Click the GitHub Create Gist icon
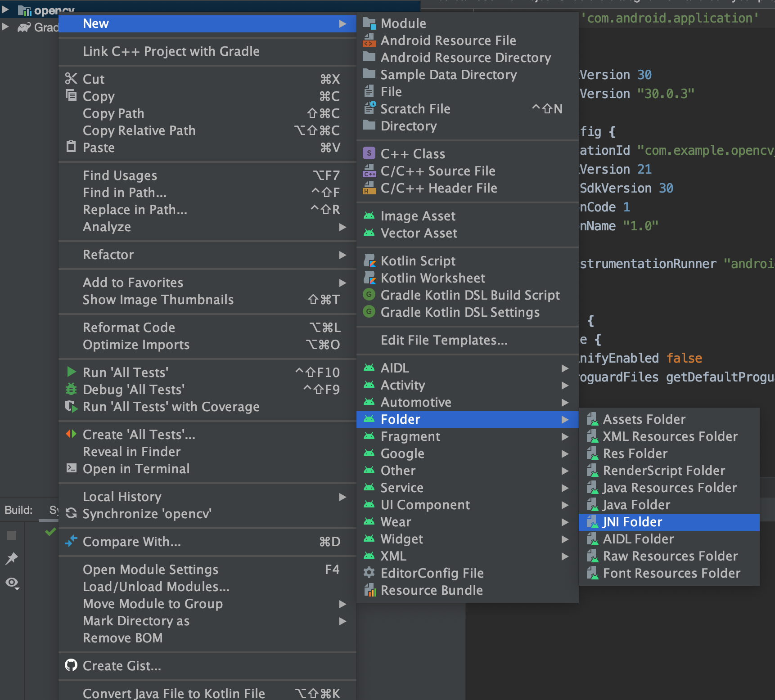The height and width of the screenshot is (700, 775). pos(71,665)
